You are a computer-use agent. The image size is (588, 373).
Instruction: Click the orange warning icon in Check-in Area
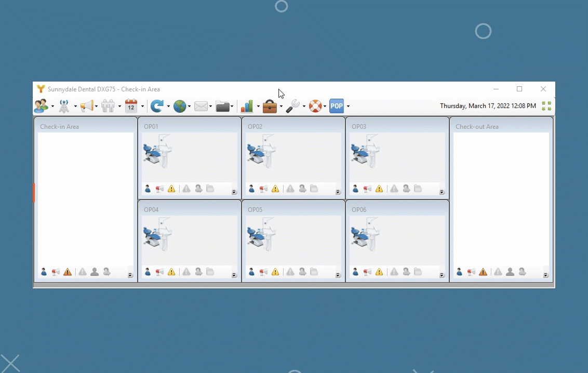(x=68, y=272)
